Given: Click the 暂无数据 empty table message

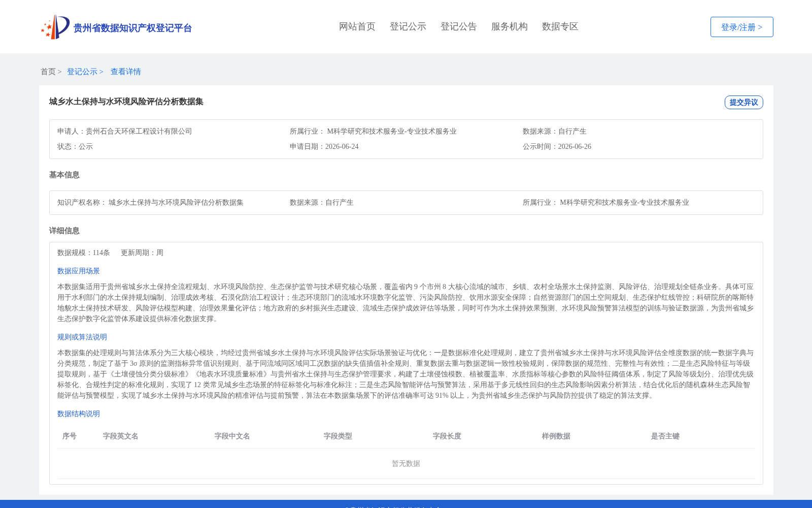Looking at the screenshot, I should click(406, 463).
